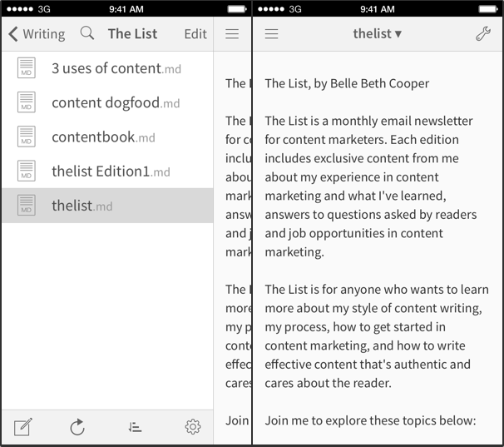Expand the thelist title dropdown

click(377, 34)
